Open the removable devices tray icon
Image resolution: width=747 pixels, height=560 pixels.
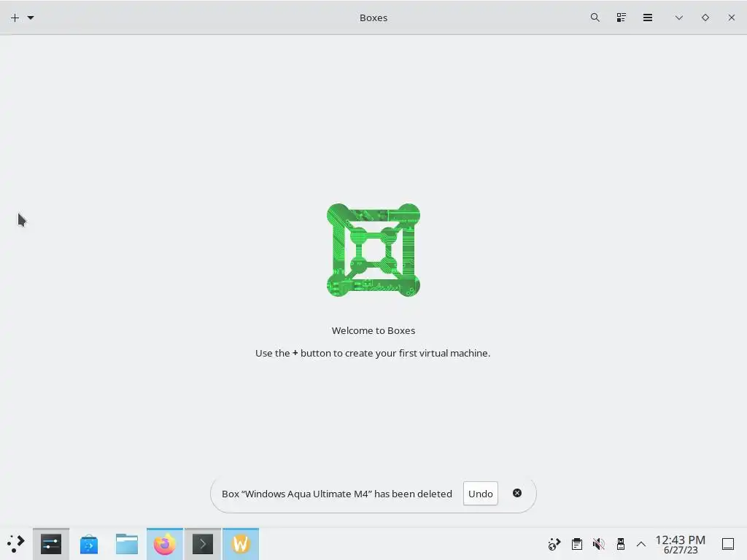620,544
